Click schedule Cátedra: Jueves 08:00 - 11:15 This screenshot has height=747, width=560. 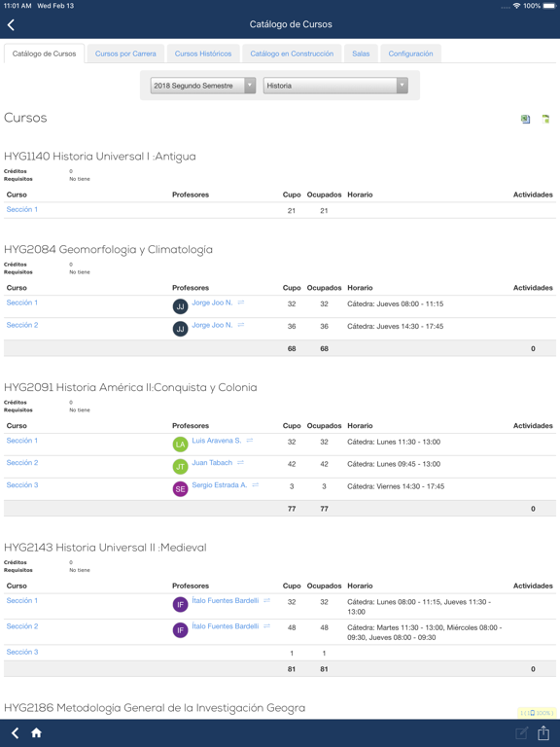point(396,303)
